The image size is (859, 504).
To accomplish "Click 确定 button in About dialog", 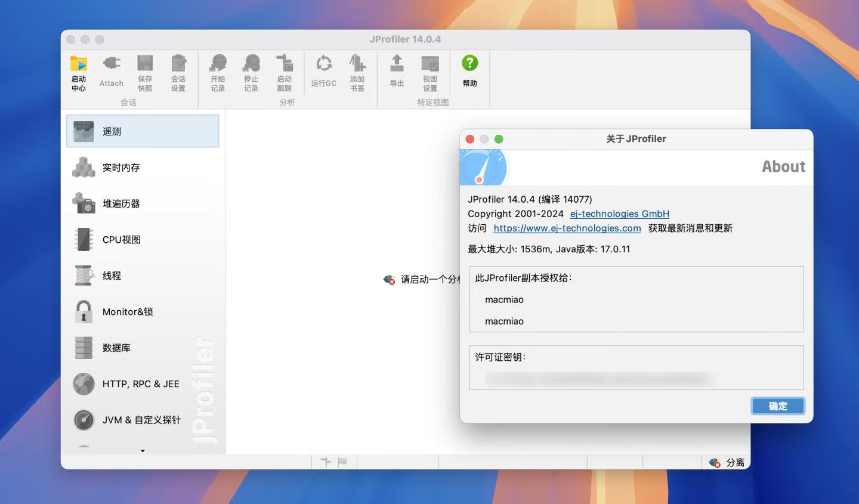I will click(778, 406).
